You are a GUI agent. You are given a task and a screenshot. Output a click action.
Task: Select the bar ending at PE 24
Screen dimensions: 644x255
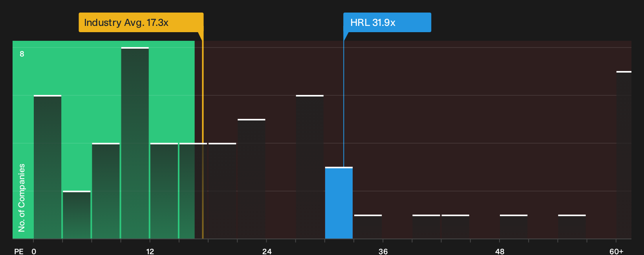(x=252, y=179)
